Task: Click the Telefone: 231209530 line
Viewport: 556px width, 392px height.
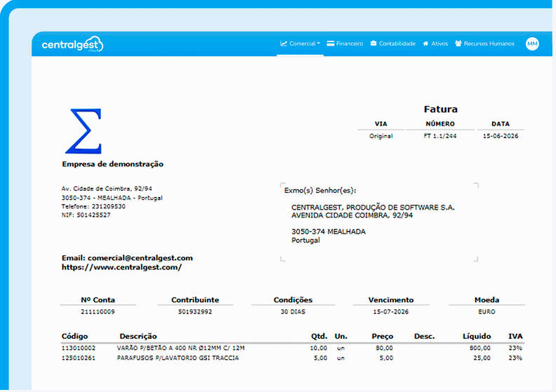Action: click(93, 206)
